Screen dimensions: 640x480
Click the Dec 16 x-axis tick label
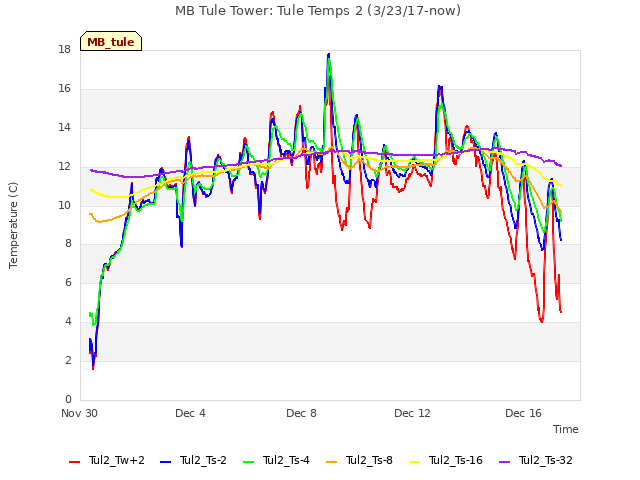coord(523,413)
